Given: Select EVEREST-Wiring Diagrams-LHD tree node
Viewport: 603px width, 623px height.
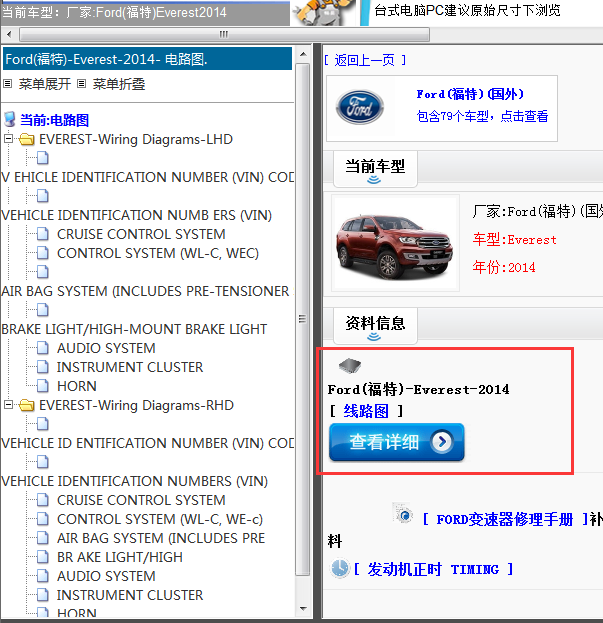Looking at the screenshot, I should (136, 139).
